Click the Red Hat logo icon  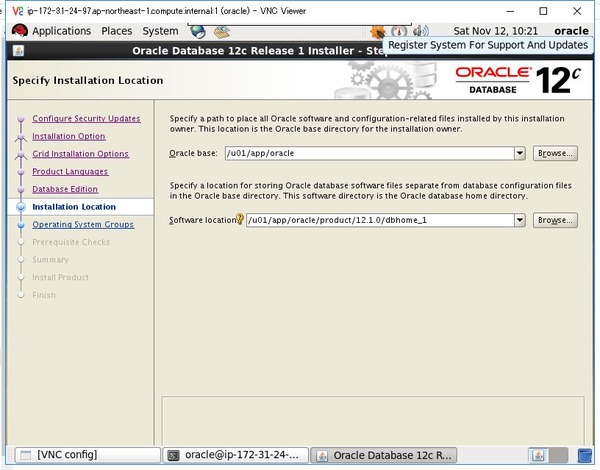(x=20, y=31)
